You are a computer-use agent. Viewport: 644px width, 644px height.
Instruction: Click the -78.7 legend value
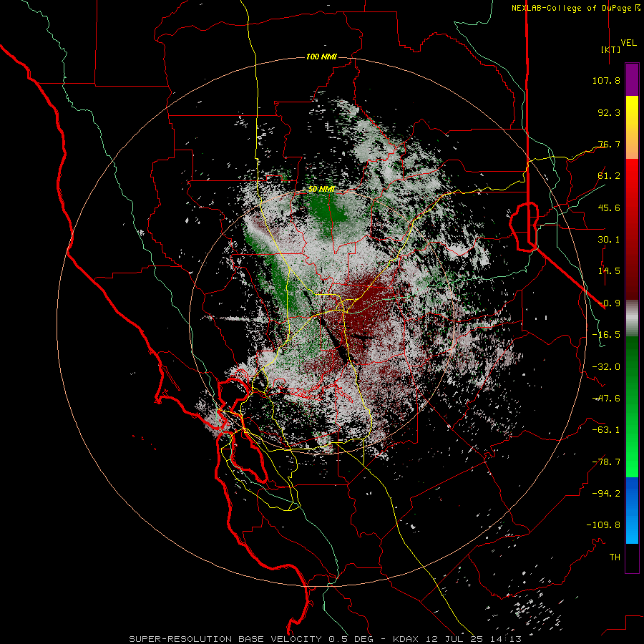[606, 462]
